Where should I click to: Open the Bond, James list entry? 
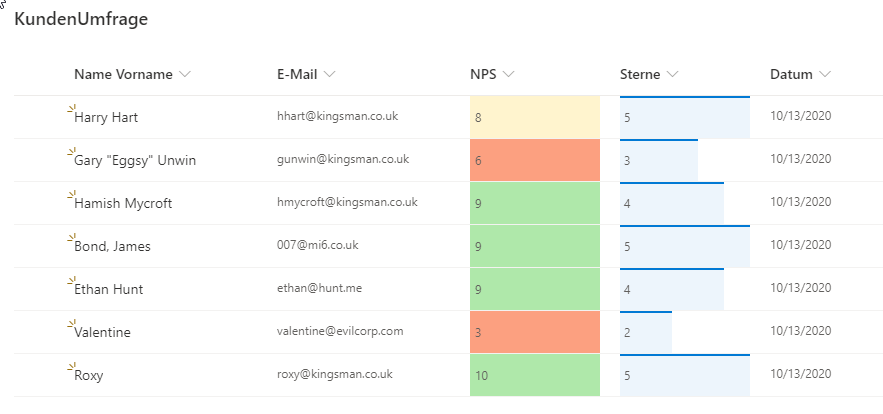(112, 246)
